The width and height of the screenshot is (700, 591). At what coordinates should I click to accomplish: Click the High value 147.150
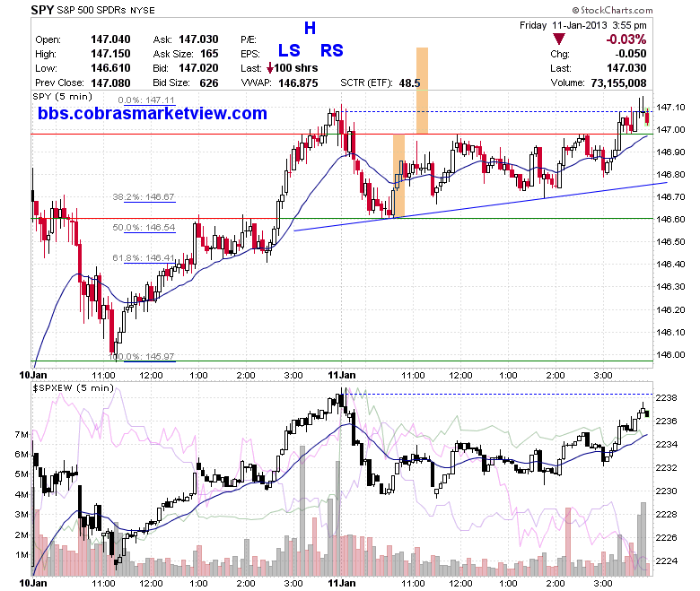110,54
